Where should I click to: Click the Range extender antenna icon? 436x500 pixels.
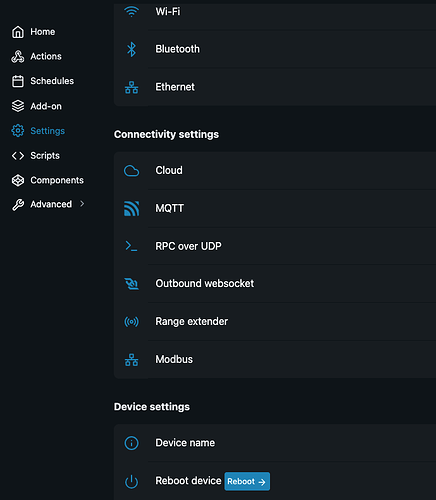131,322
